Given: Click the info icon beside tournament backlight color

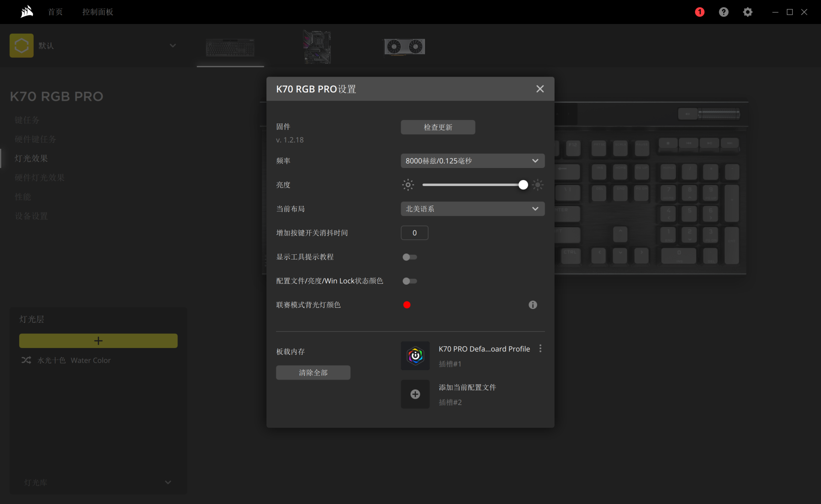Looking at the screenshot, I should [x=532, y=305].
